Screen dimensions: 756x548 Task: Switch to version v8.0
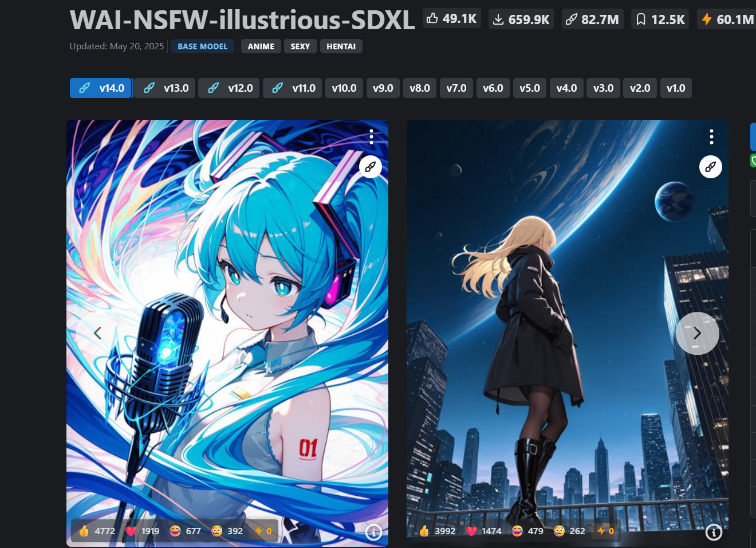click(420, 88)
